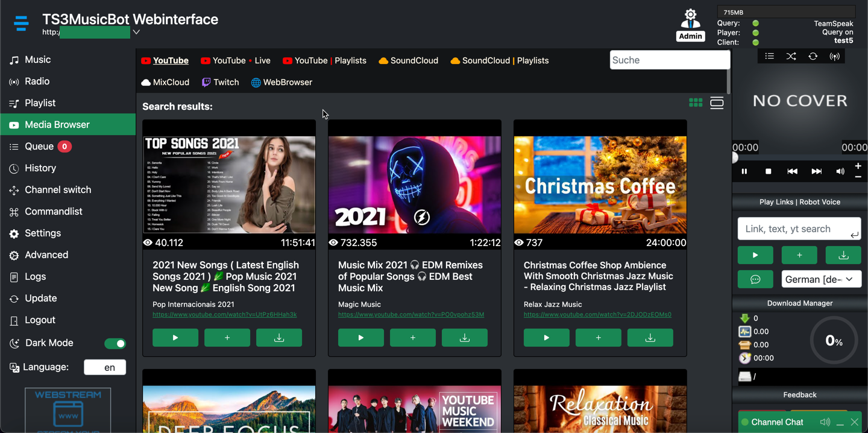868x433 pixels.
Task: Switch to list view layout
Action: pos(717,103)
